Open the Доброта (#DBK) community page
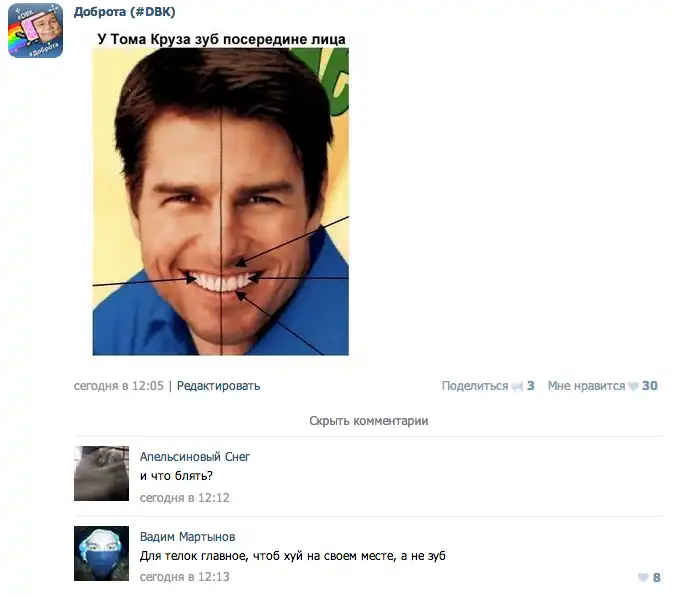Screen dimensions: 677x595 point(122,11)
